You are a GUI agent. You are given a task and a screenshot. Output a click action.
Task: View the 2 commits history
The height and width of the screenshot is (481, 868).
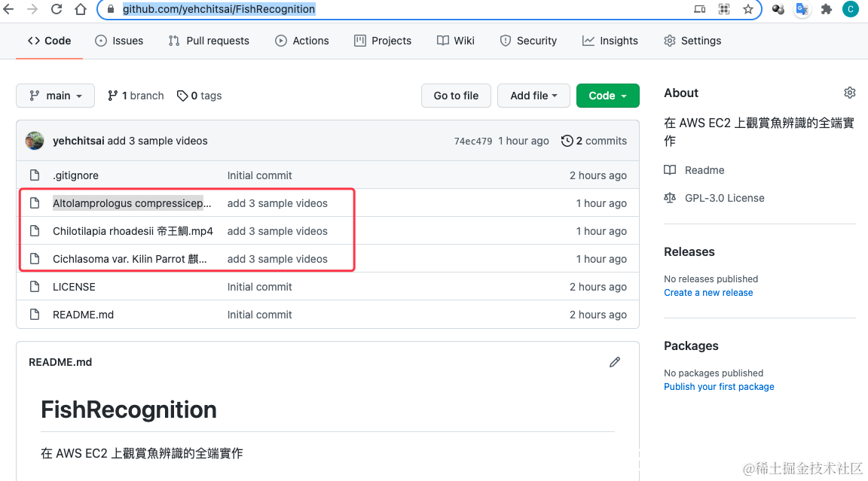tap(594, 141)
